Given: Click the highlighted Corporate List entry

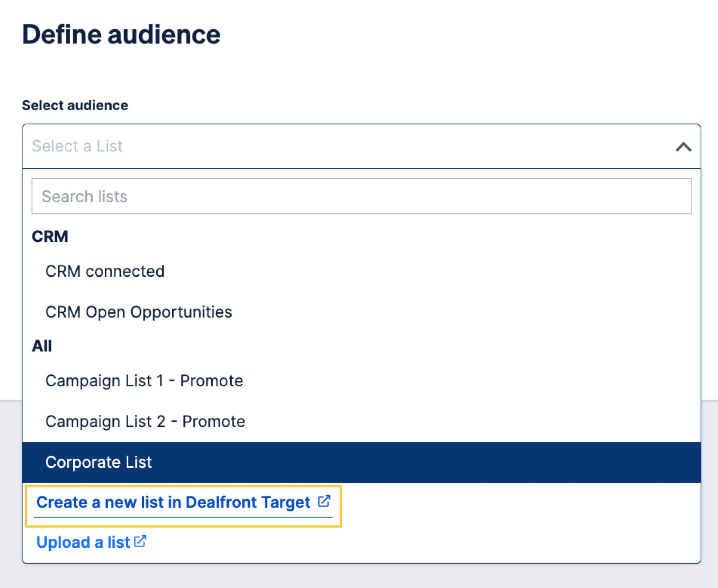Looking at the screenshot, I should 99,462.
